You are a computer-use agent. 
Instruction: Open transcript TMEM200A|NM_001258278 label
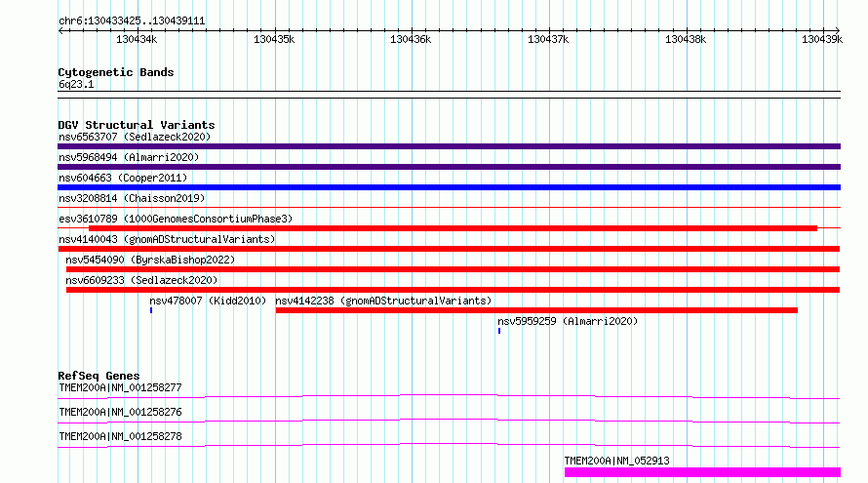[x=120, y=436]
